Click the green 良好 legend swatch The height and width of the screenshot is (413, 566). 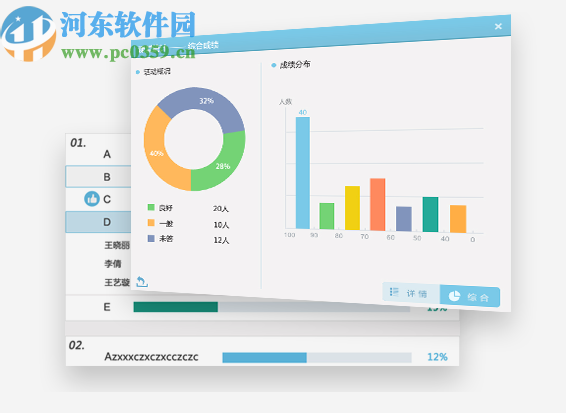[x=151, y=207]
